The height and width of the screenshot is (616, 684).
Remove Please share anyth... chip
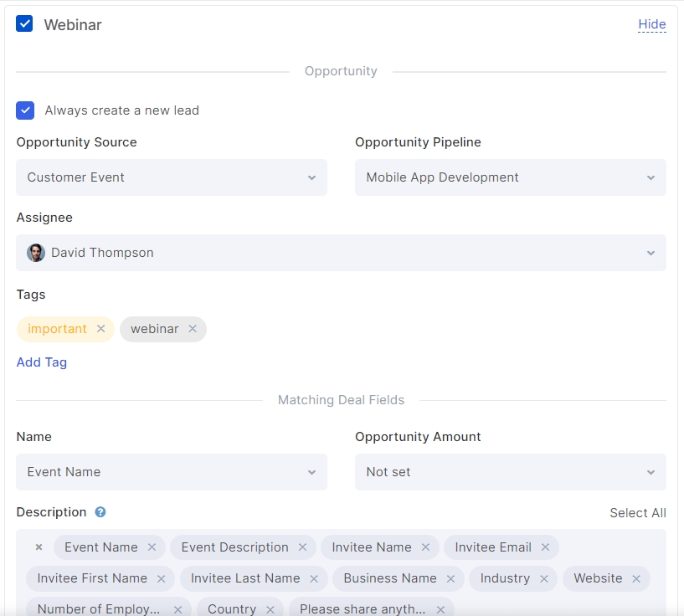coord(440,609)
